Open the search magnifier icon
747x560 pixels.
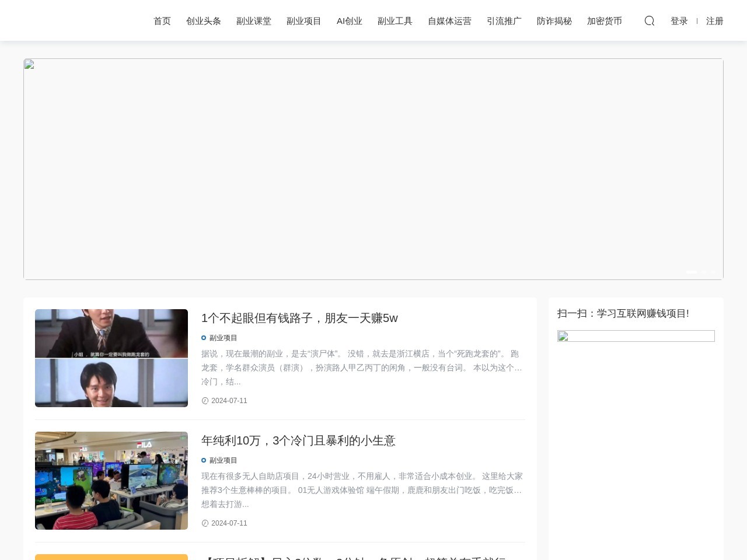coord(650,21)
